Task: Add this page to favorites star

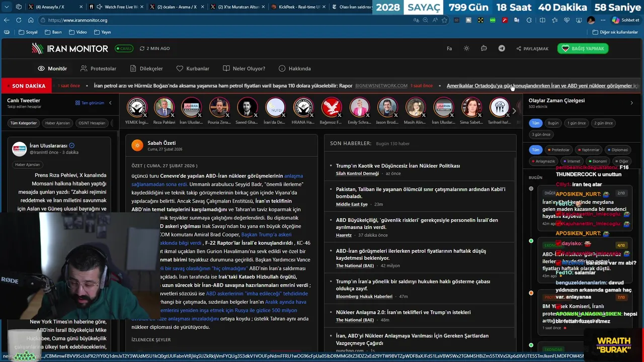Action: pyautogui.click(x=444, y=20)
